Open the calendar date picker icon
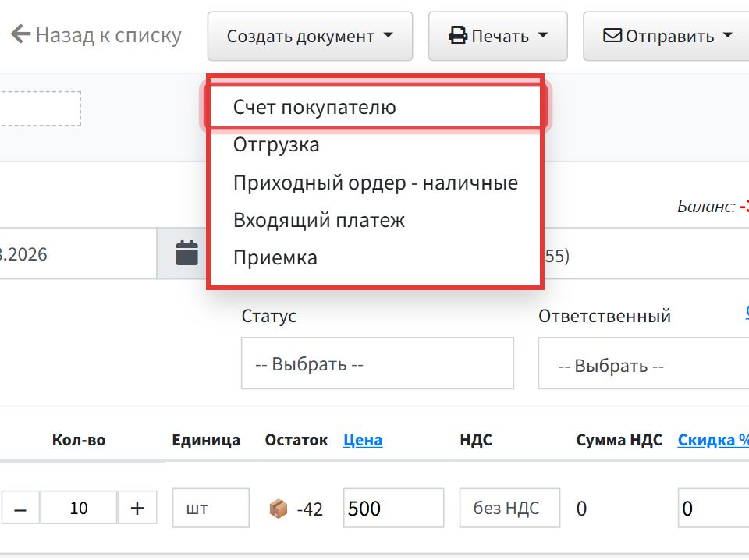This screenshot has width=749, height=560. 186,253
